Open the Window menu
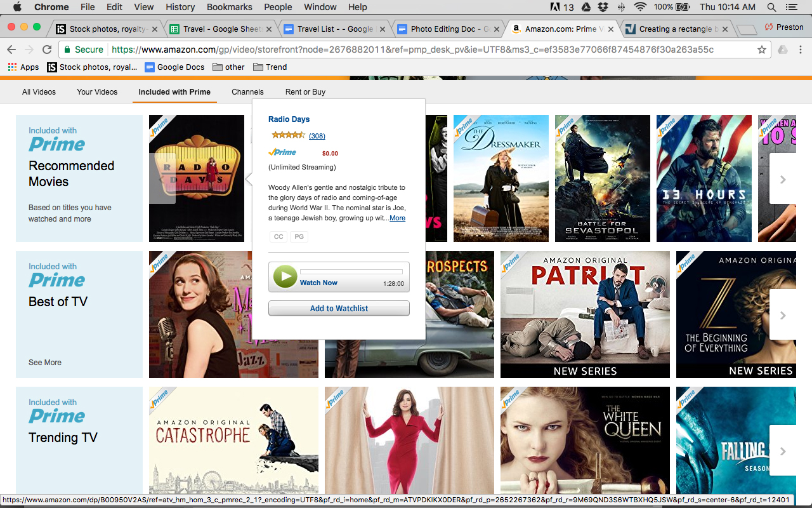Image resolution: width=812 pixels, height=508 pixels. tap(320, 7)
